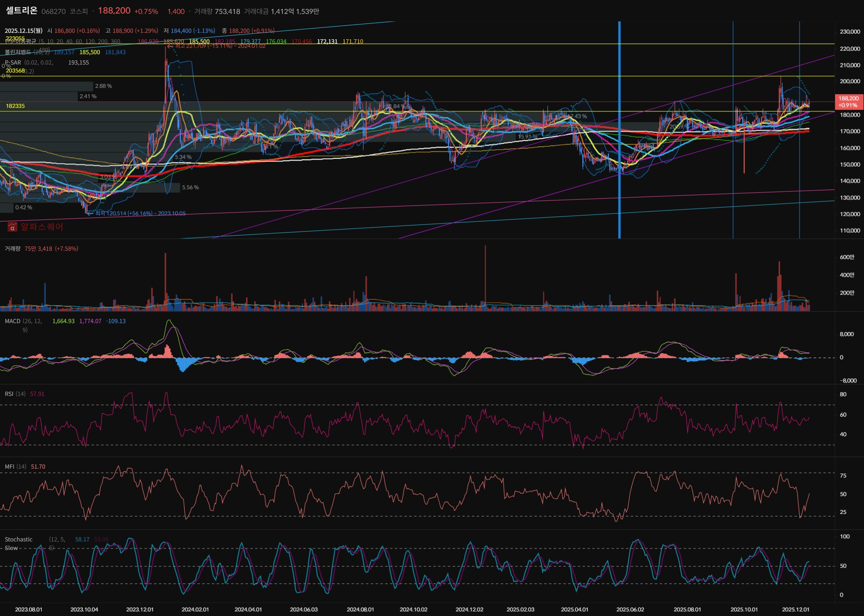Click the RSI (14) indicator label
This screenshot has width=864, height=616.
(x=15, y=394)
